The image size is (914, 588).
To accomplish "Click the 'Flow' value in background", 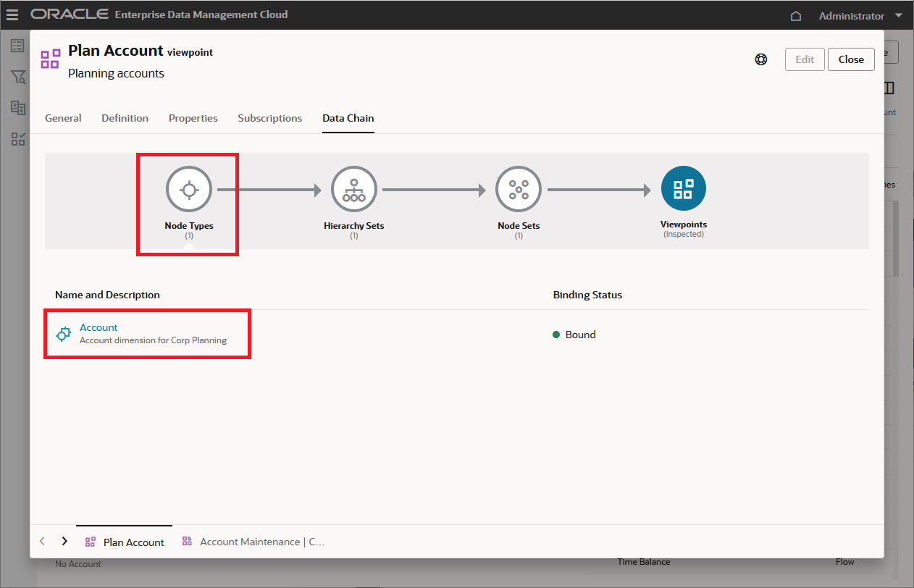I will click(x=845, y=562).
